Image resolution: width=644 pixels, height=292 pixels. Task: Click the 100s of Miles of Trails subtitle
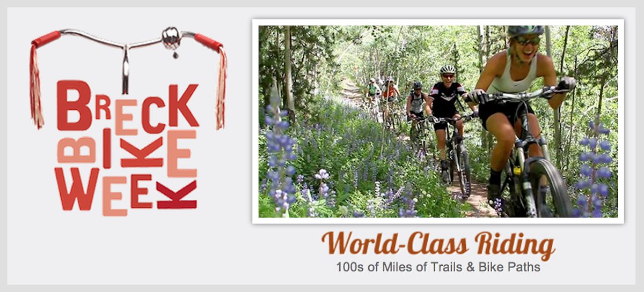pyautogui.click(x=438, y=267)
